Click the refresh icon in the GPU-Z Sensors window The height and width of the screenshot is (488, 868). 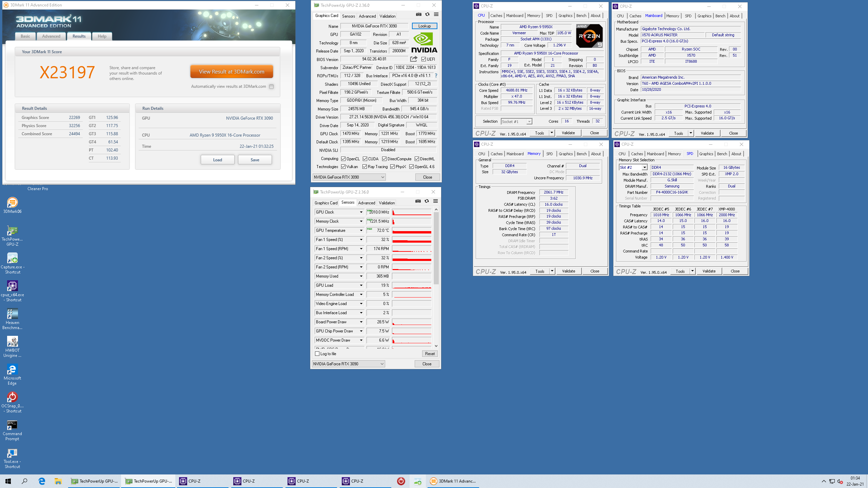pos(427,201)
